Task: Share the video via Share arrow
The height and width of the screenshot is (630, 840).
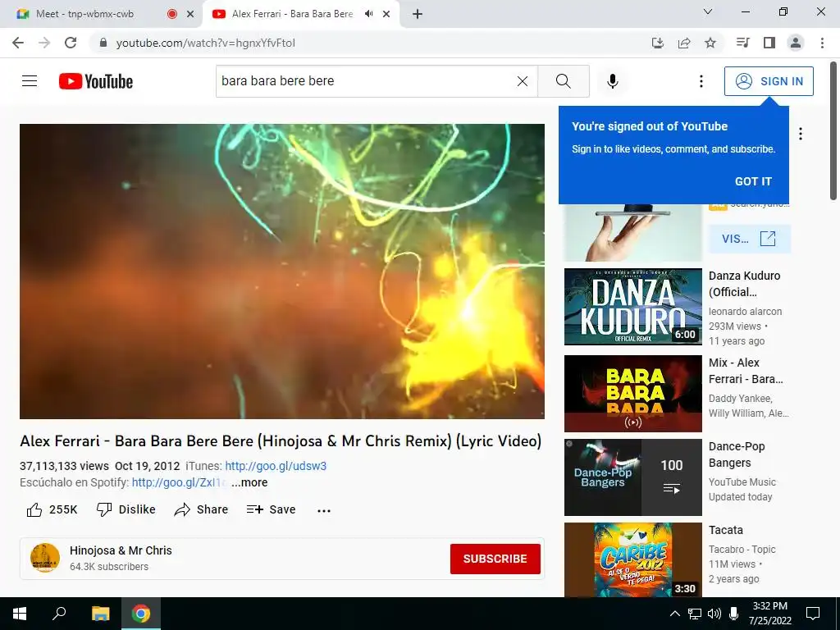Action: tap(201, 509)
